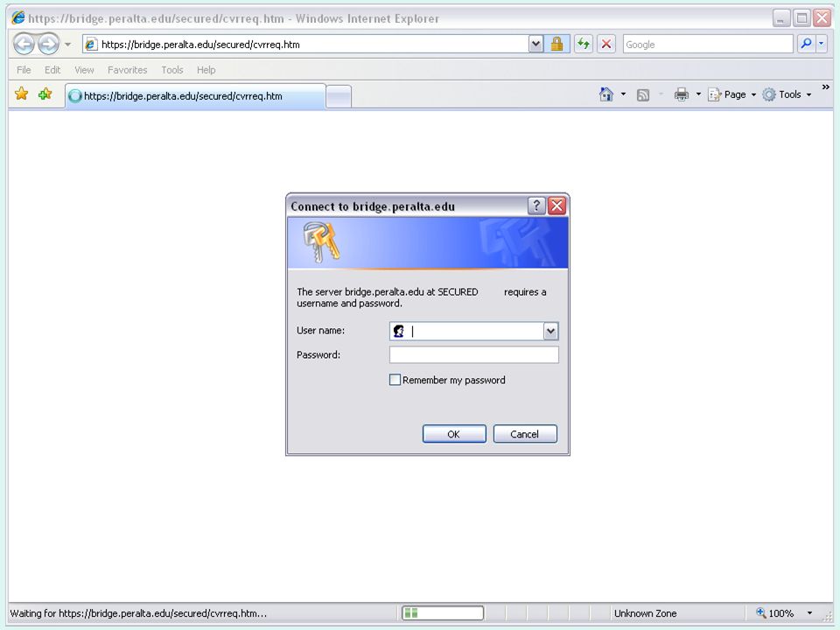Click the Internet Explorer title bar icon
The height and width of the screenshot is (630, 840).
click(18, 17)
